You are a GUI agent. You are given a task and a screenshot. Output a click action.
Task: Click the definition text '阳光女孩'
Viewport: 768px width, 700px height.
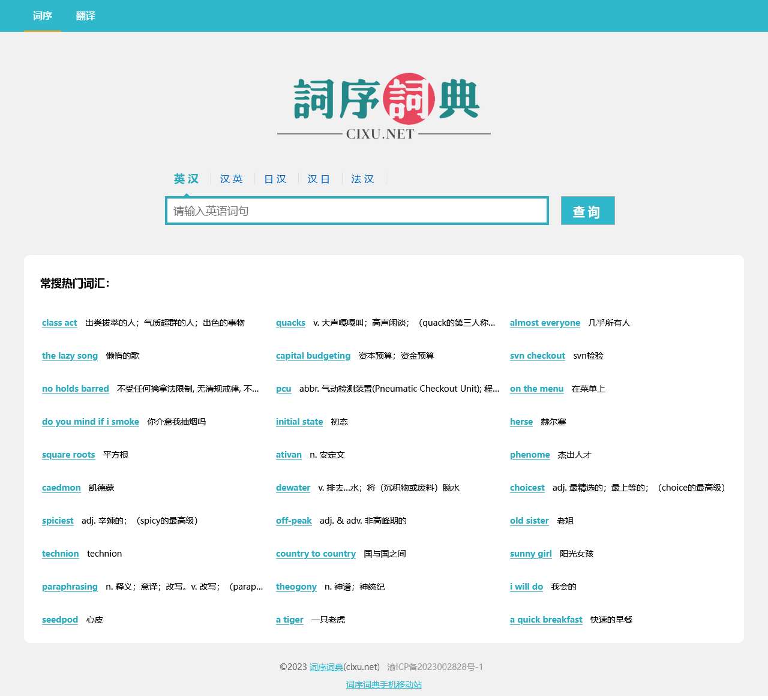577,554
